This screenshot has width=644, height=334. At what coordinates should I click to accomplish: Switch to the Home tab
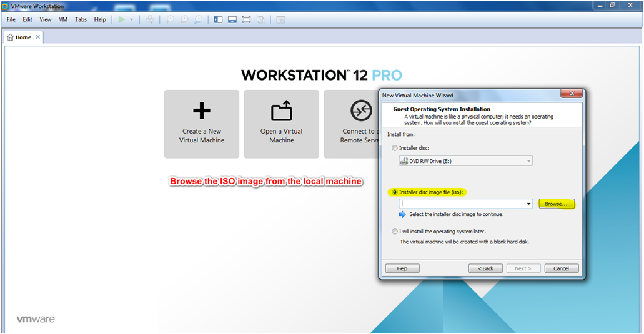click(x=23, y=37)
